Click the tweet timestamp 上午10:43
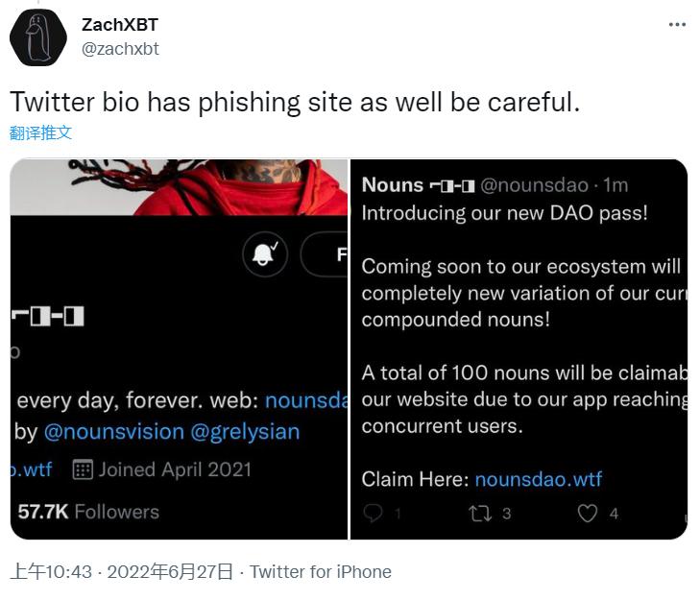Screen dimensions: 700x600 [x=51, y=572]
